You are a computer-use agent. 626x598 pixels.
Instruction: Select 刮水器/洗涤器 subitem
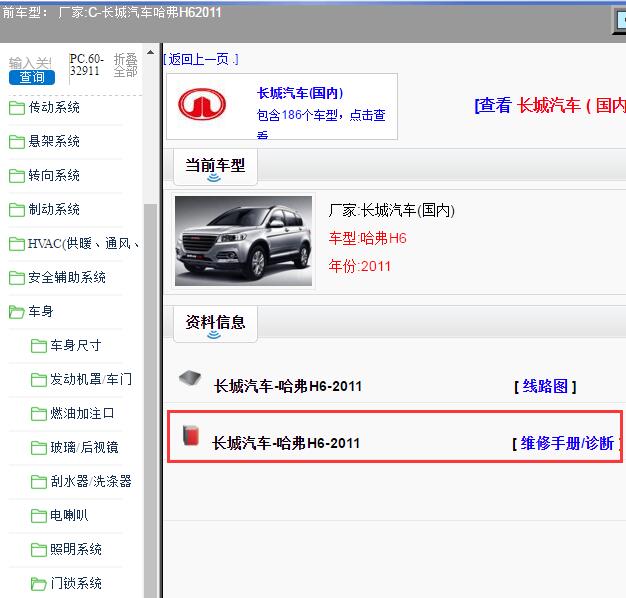click(x=91, y=481)
